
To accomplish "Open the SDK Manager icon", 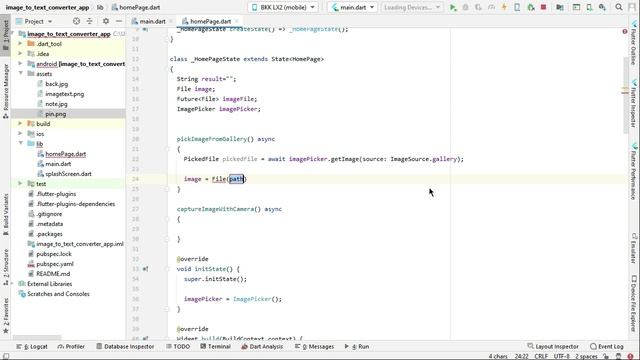I will point(602,7).
